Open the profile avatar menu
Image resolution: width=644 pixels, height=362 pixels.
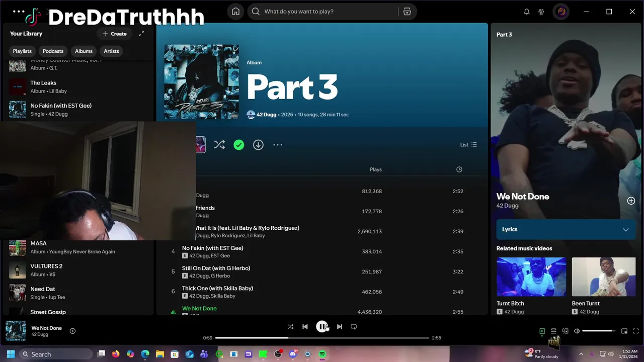click(561, 12)
